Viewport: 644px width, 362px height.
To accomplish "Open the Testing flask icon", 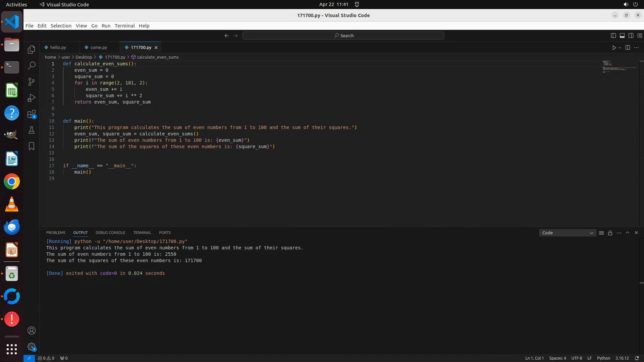I will tap(32, 130).
